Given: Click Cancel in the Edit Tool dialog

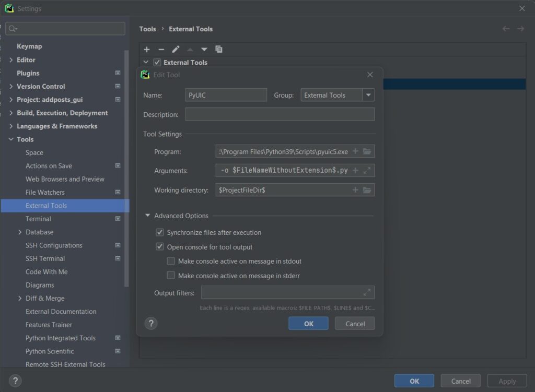Looking at the screenshot, I should pyautogui.click(x=355, y=324).
